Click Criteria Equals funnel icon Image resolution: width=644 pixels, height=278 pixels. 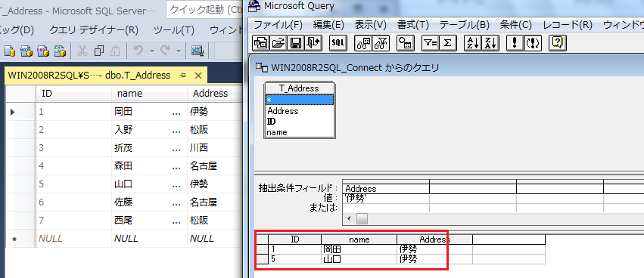click(431, 42)
